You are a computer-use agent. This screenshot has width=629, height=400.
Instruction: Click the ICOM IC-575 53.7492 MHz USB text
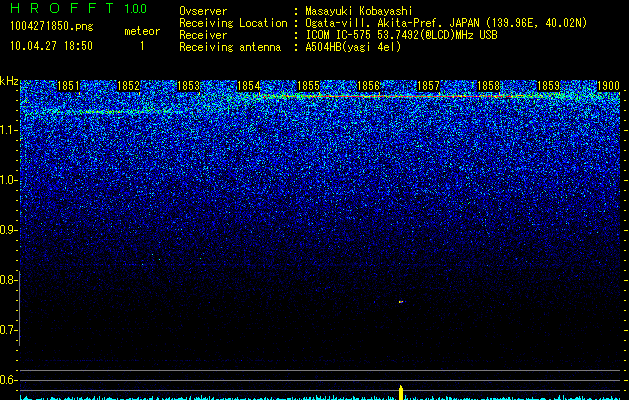(402, 35)
